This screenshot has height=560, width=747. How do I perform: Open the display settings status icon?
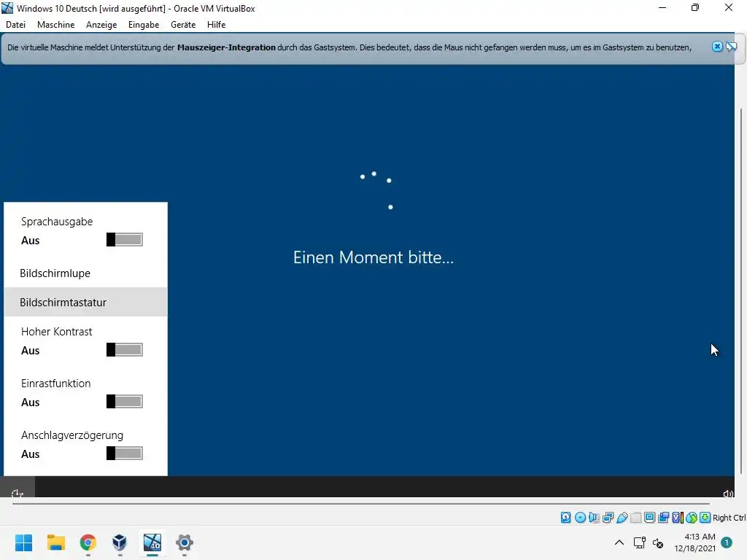pyautogui.click(x=649, y=518)
